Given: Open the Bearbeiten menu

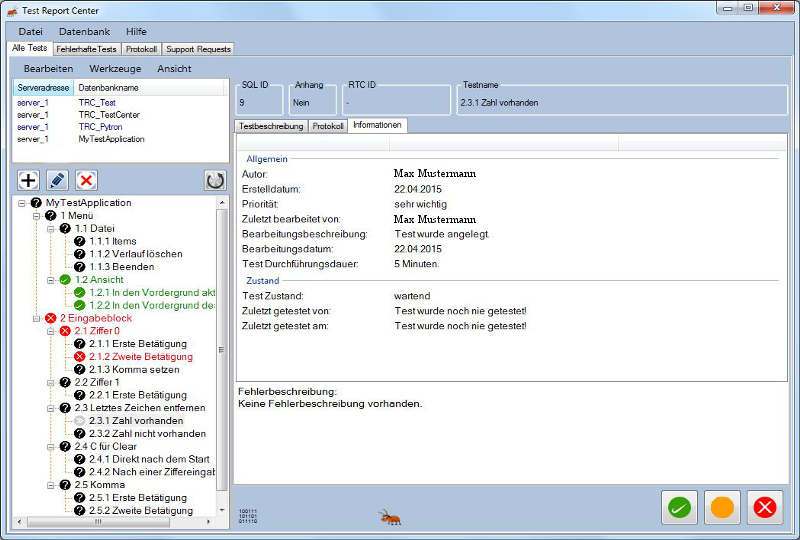Looking at the screenshot, I should pos(48,68).
